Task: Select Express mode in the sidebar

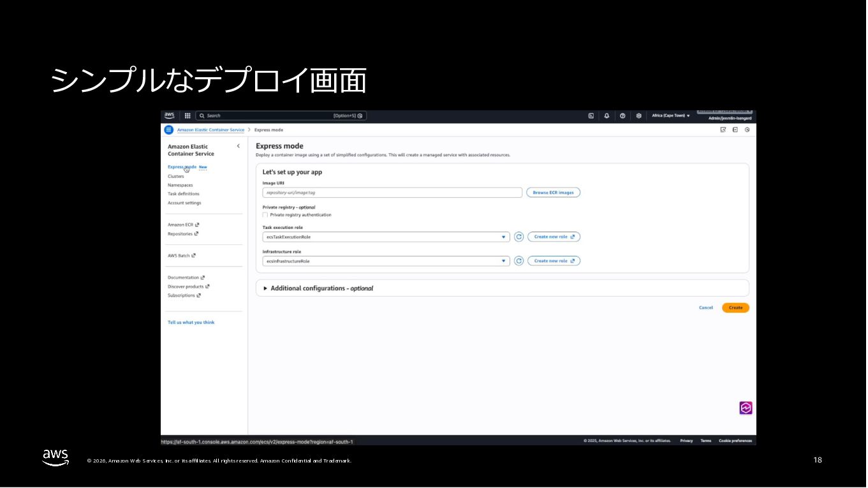Action: click(182, 167)
